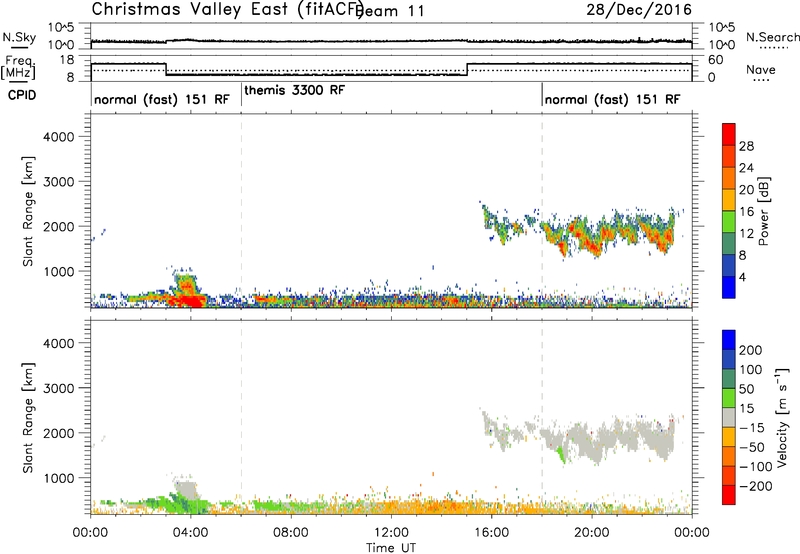Click the 'Beam 11' label
800x554 pixels.
(391, 11)
